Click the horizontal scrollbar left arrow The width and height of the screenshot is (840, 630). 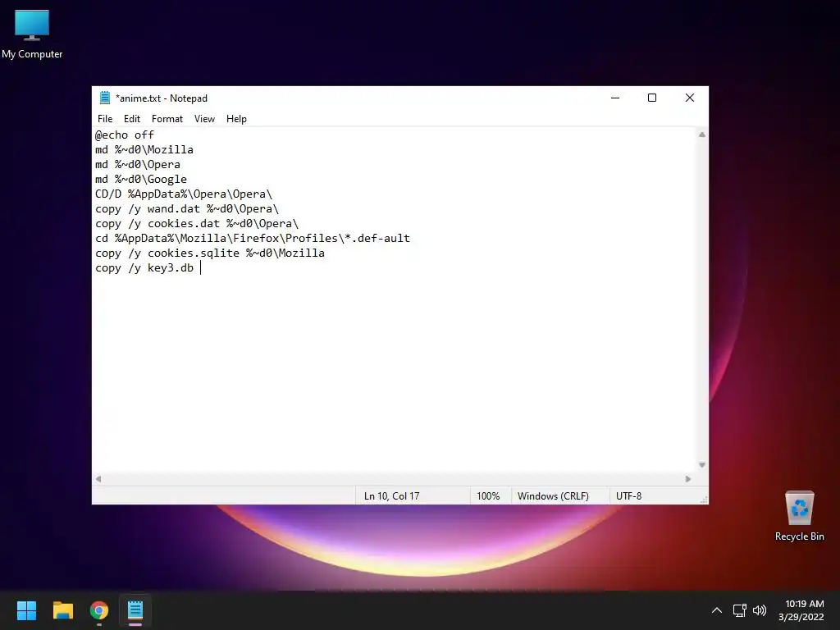(x=98, y=479)
